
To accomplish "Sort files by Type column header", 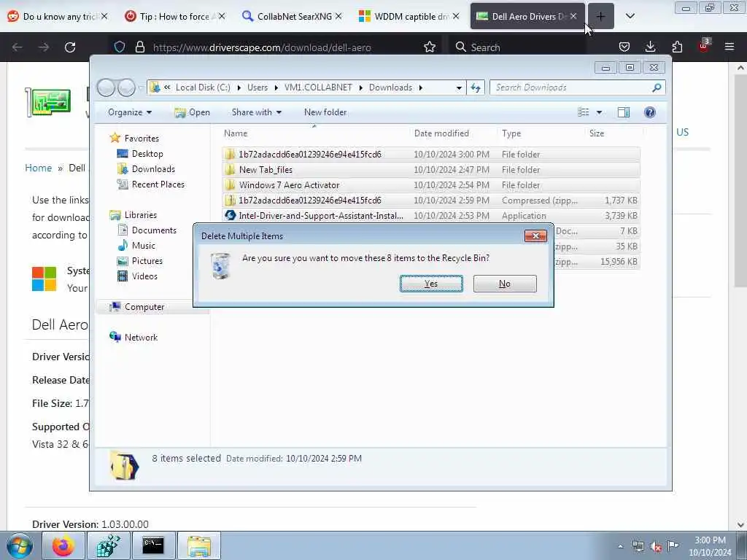I will point(511,133).
